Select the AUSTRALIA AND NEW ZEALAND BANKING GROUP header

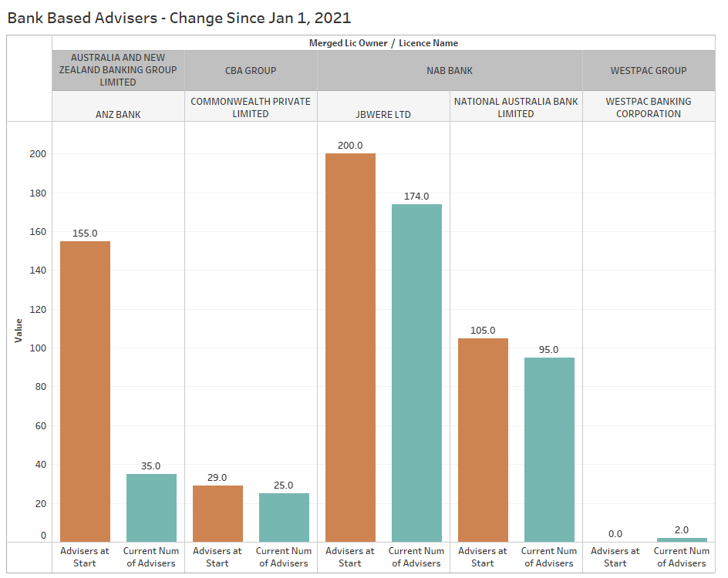click(x=118, y=70)
